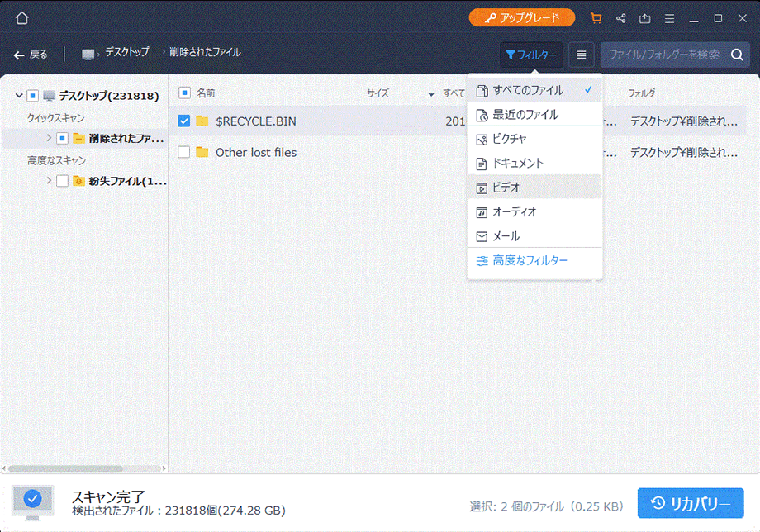Expand the 削除されたファ... tree node
This screenshot has width=760, height=532.
point(49,138)
